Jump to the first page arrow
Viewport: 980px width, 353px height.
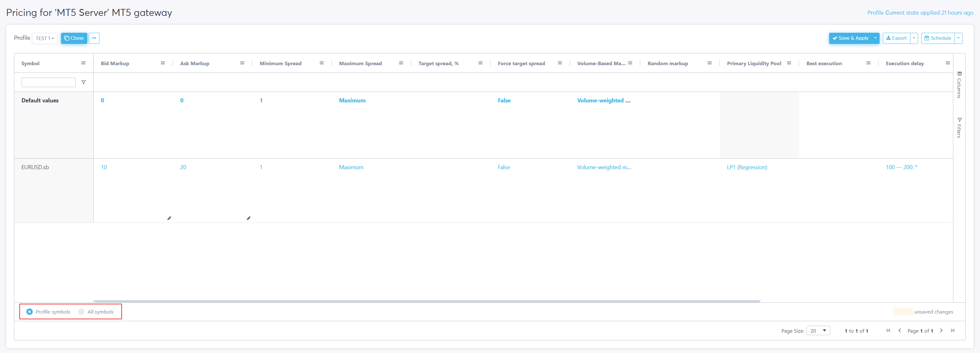pos(888,330)
